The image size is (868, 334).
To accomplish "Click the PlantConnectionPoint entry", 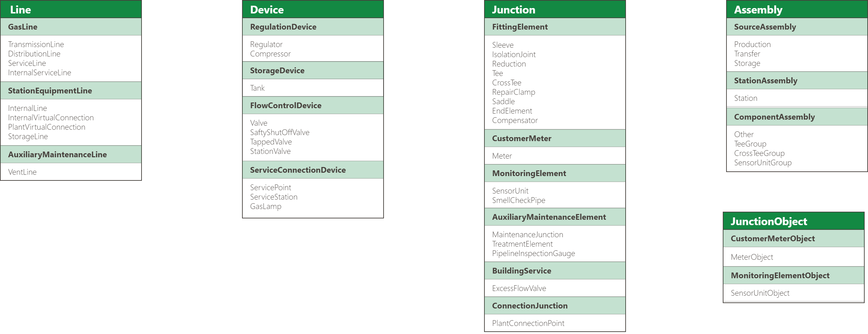I will 528,323.
